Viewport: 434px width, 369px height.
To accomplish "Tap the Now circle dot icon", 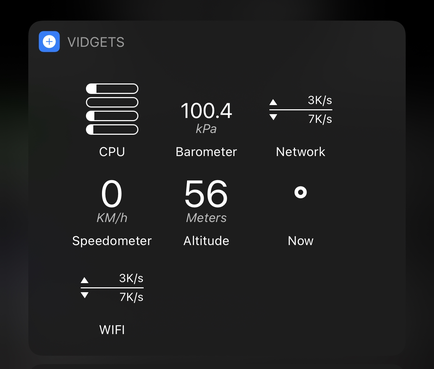I will click(x=301, y=192).
